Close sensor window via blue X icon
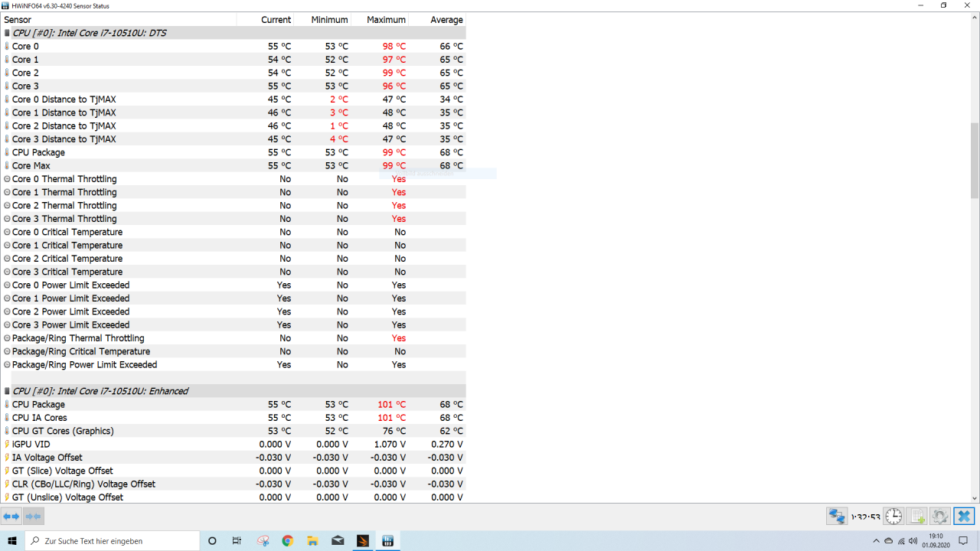This screenshot has height=551, width=980. (964, 517)
